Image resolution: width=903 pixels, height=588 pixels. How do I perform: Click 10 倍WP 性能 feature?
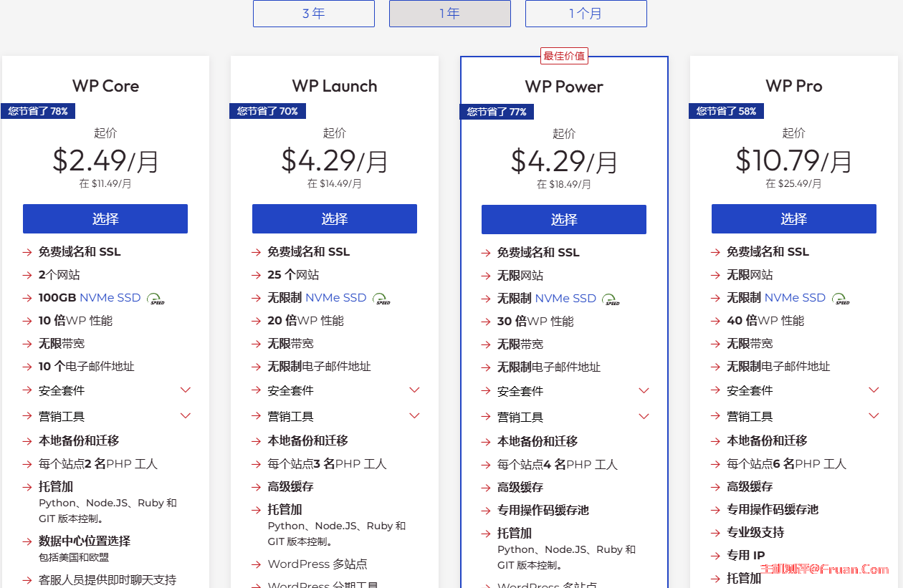pos(75,321)
